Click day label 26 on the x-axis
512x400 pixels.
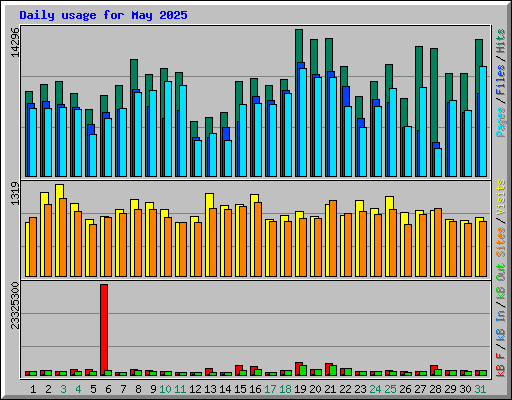pos(405,389)
